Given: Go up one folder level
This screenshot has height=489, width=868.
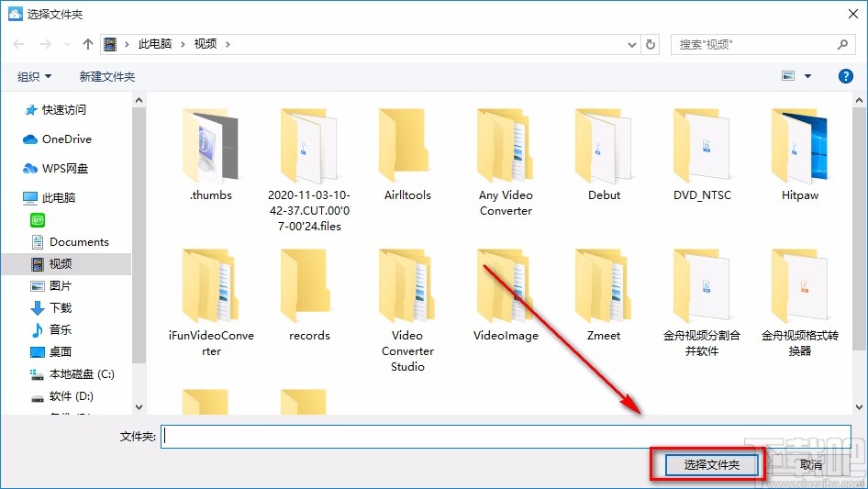Looking at the screenshot, I should click(x=87, y=44).
